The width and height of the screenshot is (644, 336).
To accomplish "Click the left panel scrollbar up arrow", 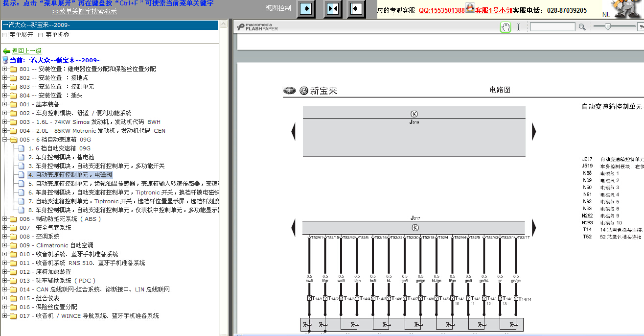I will (x=224, y=24).
